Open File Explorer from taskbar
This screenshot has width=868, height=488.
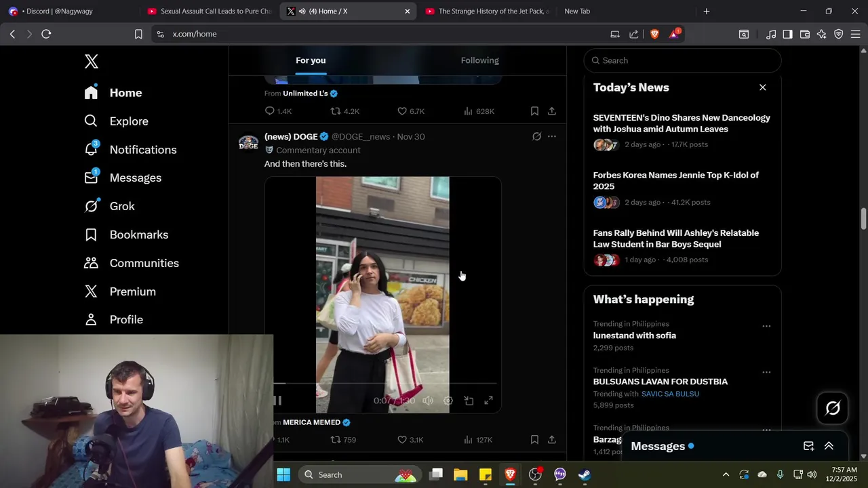pos(460,474)
